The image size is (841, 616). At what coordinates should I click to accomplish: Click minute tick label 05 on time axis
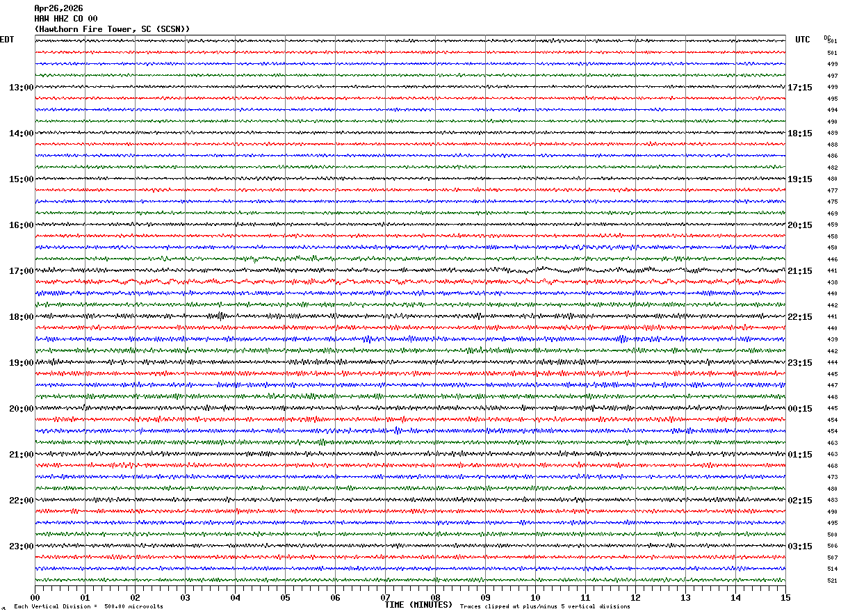[285, 597]
